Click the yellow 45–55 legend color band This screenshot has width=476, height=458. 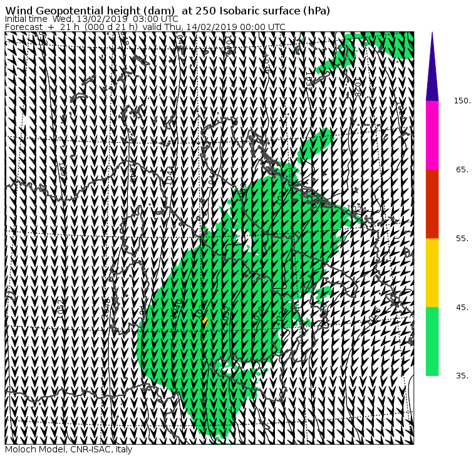(432, 273)
